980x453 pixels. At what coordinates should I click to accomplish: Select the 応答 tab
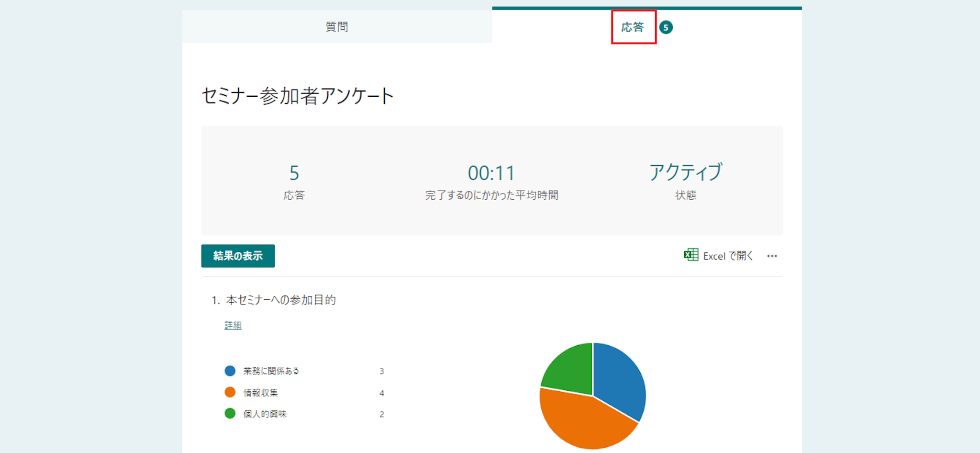(x=633, y=27)
